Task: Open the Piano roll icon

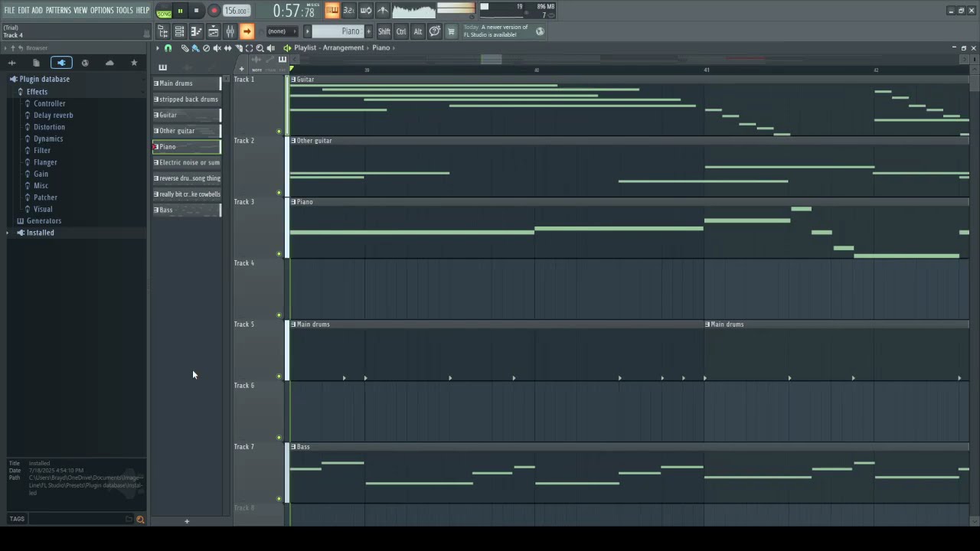Action: pyautogui.click(x=196, y=31)
